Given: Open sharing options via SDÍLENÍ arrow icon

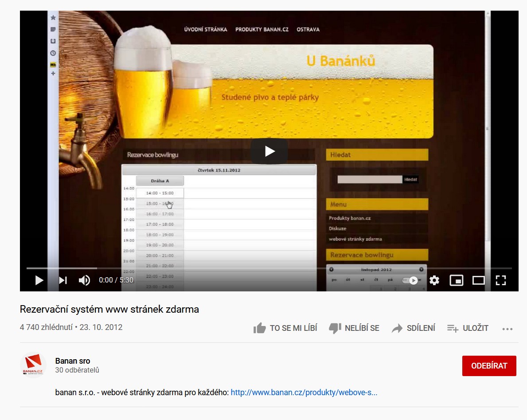Looking at the screenshot, I should click(x=397, y=328).
